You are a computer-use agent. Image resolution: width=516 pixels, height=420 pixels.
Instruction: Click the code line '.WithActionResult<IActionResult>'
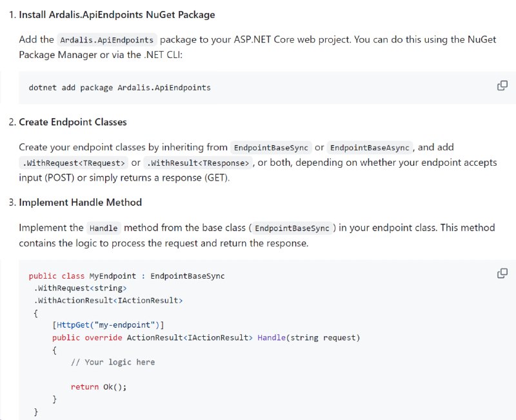tap(108, 301)
